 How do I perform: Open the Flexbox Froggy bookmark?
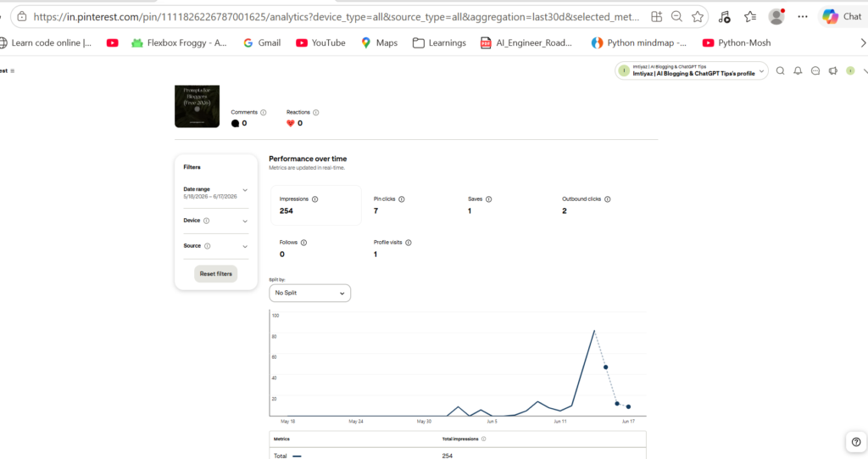click(180, 42)
